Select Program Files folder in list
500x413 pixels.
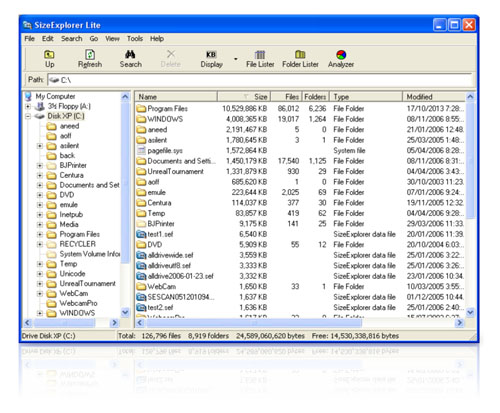(162, 109)
